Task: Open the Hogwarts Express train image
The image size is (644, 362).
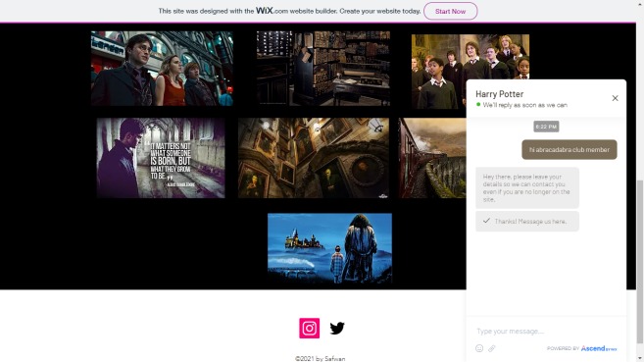Action: click(x=432, y=158)
